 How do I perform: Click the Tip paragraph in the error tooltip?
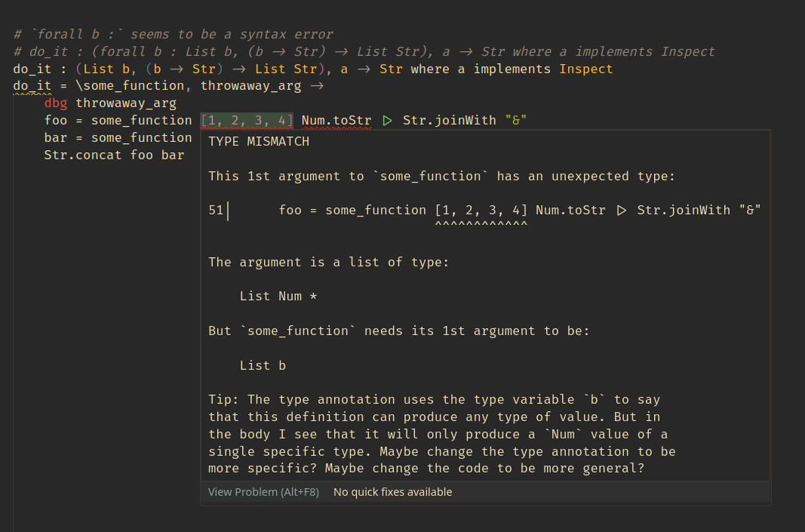441,434
